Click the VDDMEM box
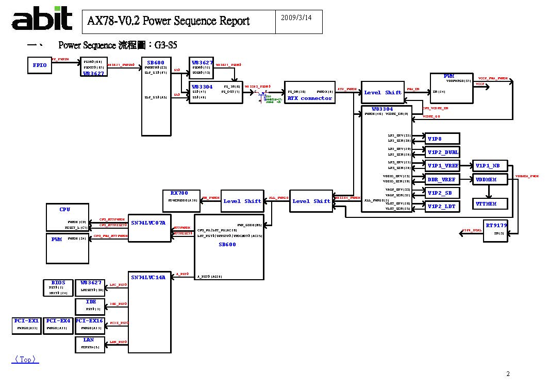549x392 pixels. pos(490,180)
